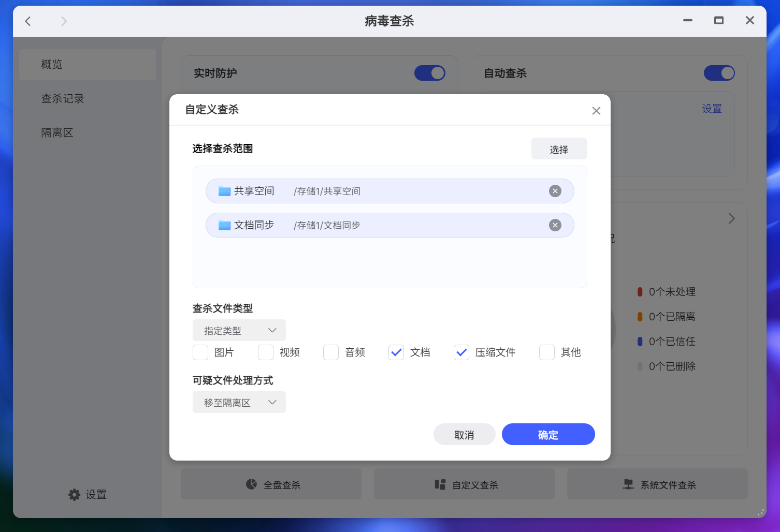Image resolution: width=780 pixels, height=532 pixels.
Task: Open the 查杀记录 sidebar tab
Action: 88,99
